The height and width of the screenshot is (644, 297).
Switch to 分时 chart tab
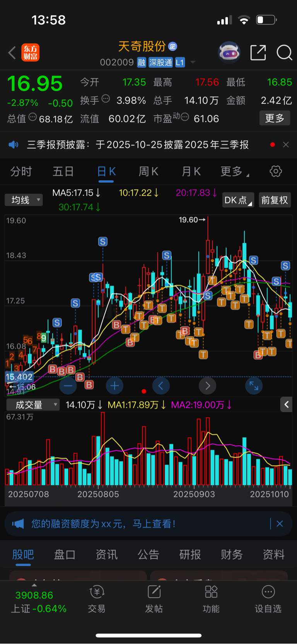pyautogui.click(x=21, y=171)
